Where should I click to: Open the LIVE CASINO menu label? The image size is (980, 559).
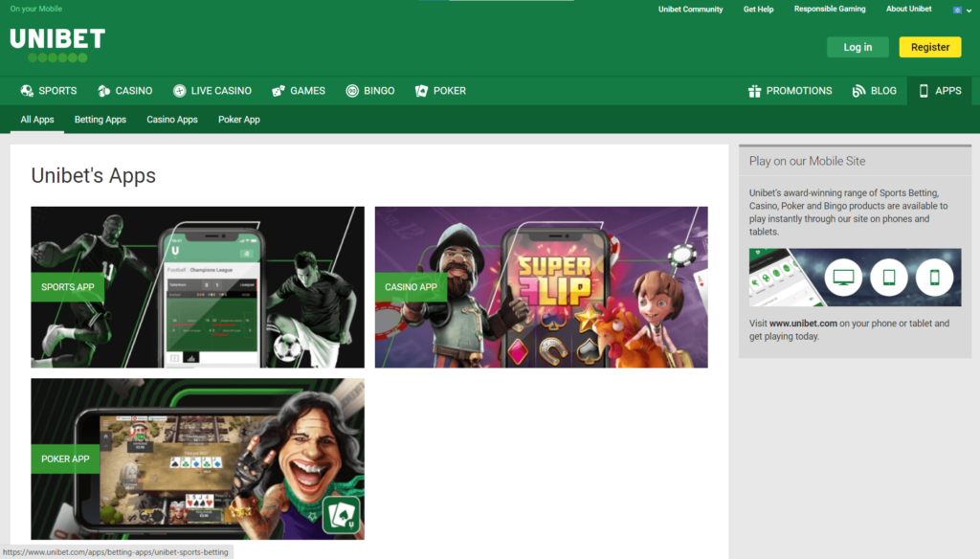pos(221,91)
